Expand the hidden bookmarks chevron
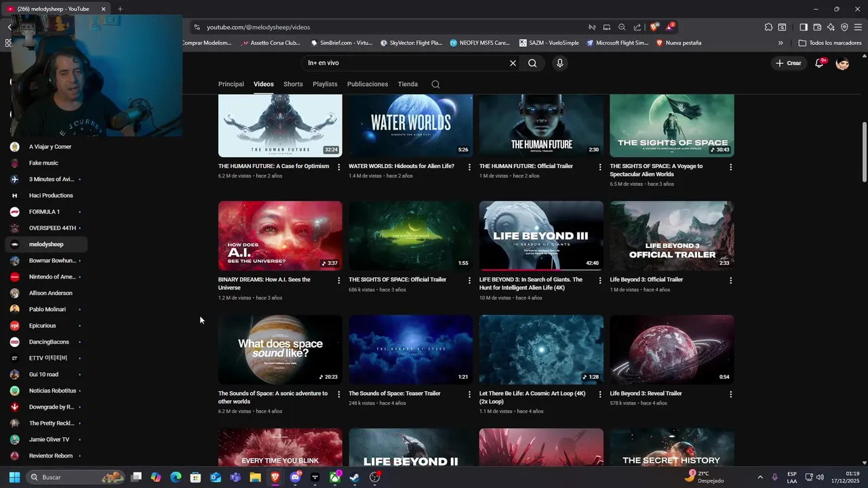The width and height of the screenshot is (868, 488). pyautogui.click(x=781, y=43)
